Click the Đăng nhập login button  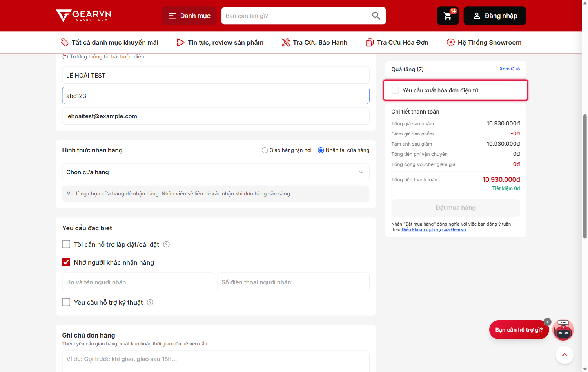pos(495,16)
